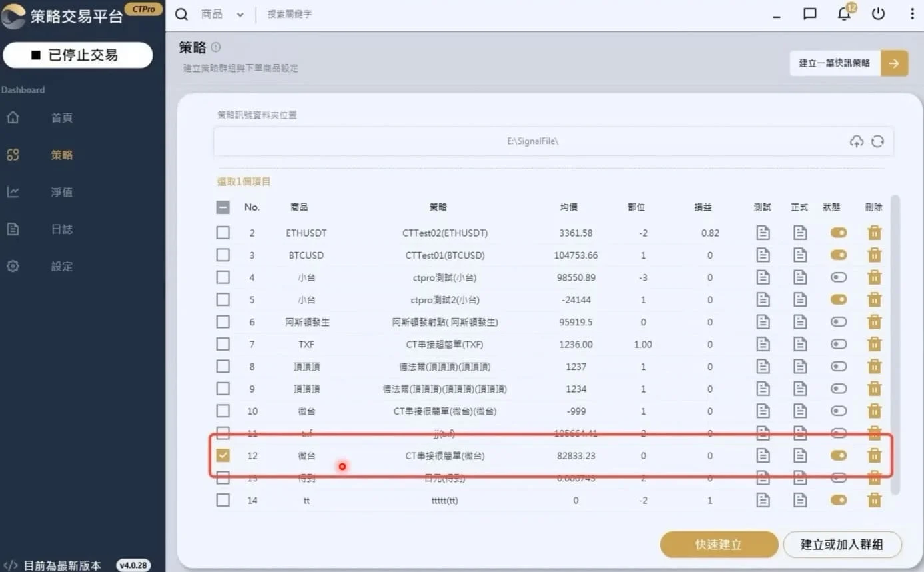Screen dimensions: 924x572
Task: Check the box for row 7 TXF
Action: (223, 345)
